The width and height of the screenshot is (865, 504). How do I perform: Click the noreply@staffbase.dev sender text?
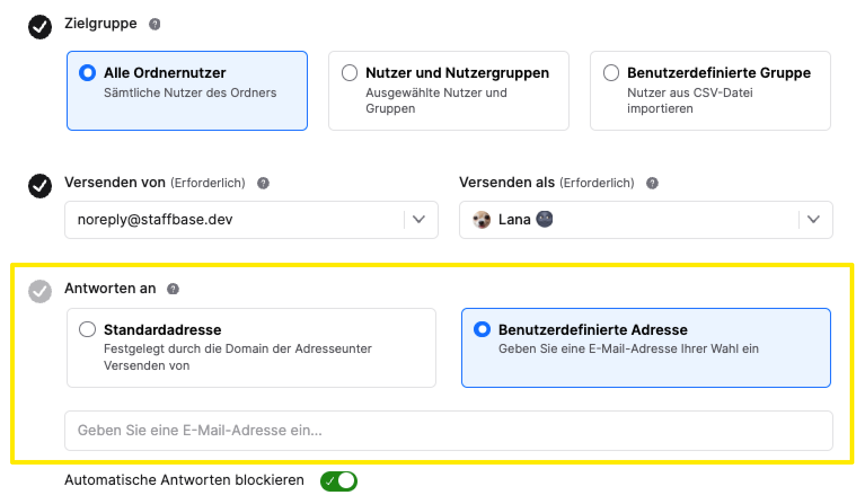coord(155,219)
